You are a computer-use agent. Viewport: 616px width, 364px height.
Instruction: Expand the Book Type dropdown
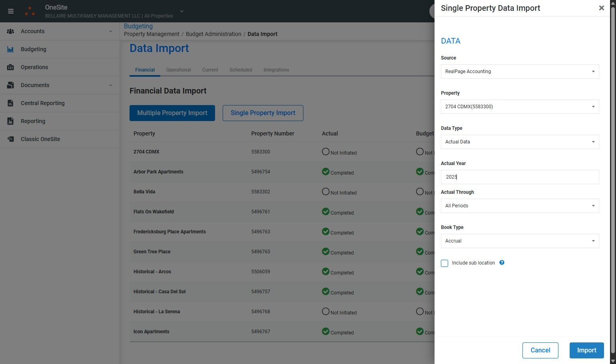[x=519, y=241]
